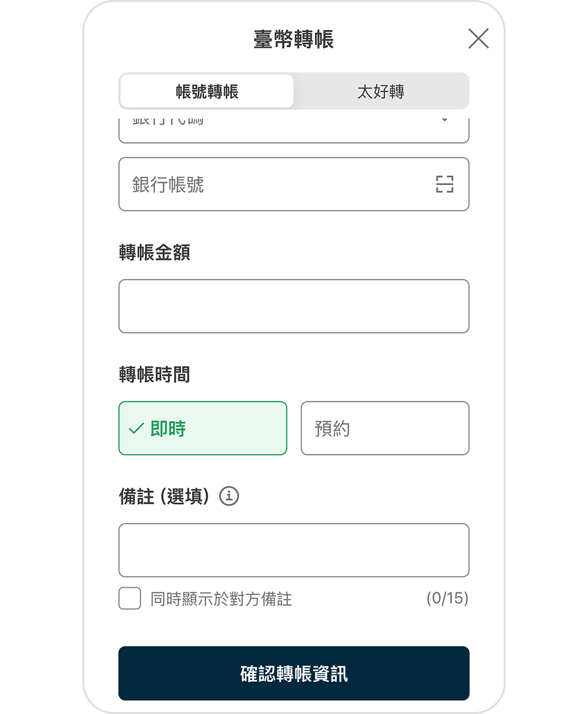Image resolution: width=588 pixels, height=714 pixels.
Task: Click the green checkmark in 即時 option
Action: (137, 428)
